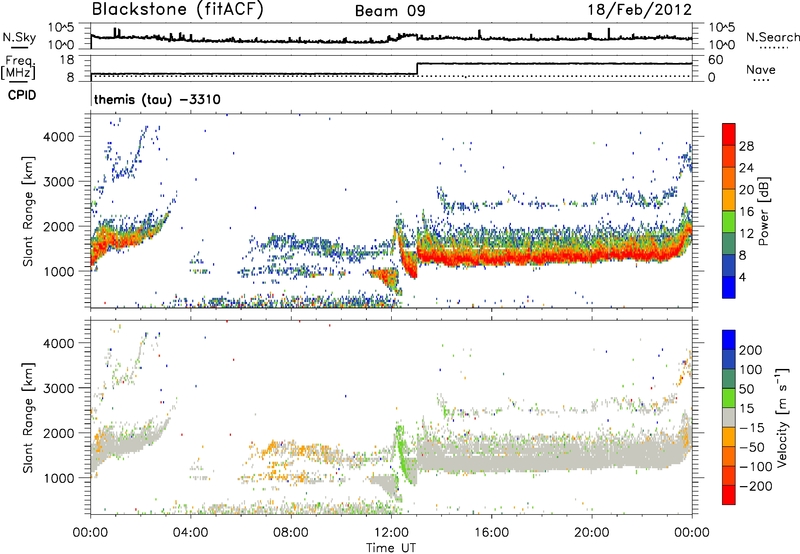
Task: Click the "-200" velocity colorbar tick
Action: pyautogui.click(x=755, y=486)
